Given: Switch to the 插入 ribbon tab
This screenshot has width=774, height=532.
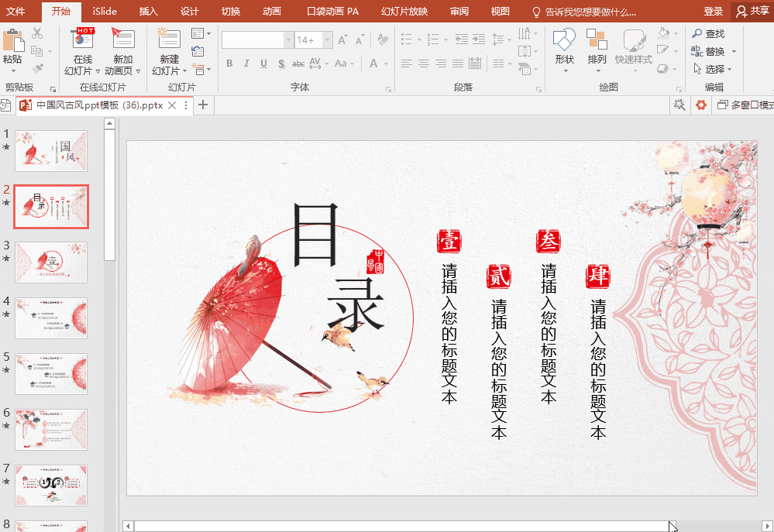Looking at the screenshot, I should (x=148, y=12).
